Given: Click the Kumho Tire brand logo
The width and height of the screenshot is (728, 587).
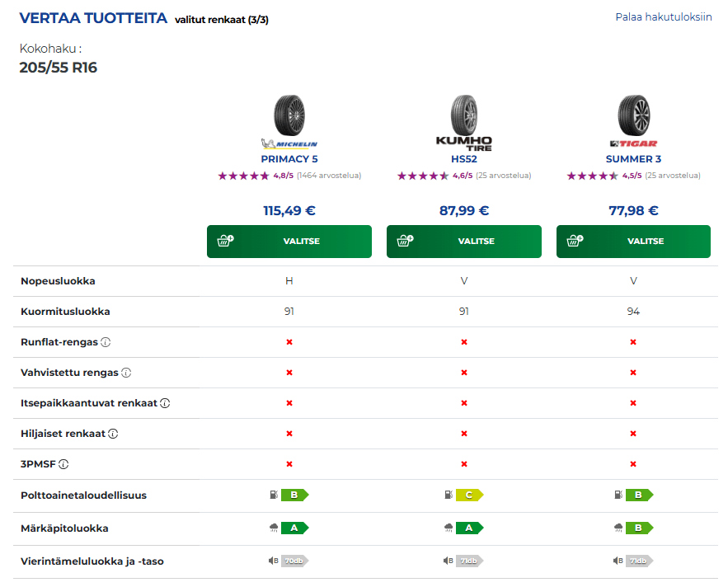Looking at the screenshot, I should [464, 143].
